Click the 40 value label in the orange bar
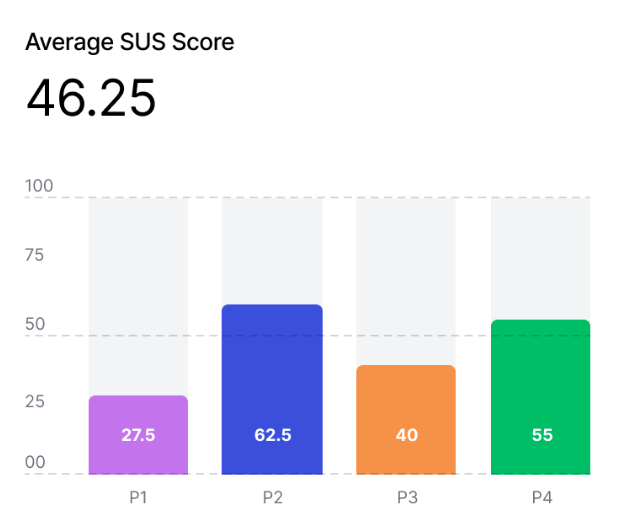The height and width of the screenshot is (528, 618). point(406,435)
